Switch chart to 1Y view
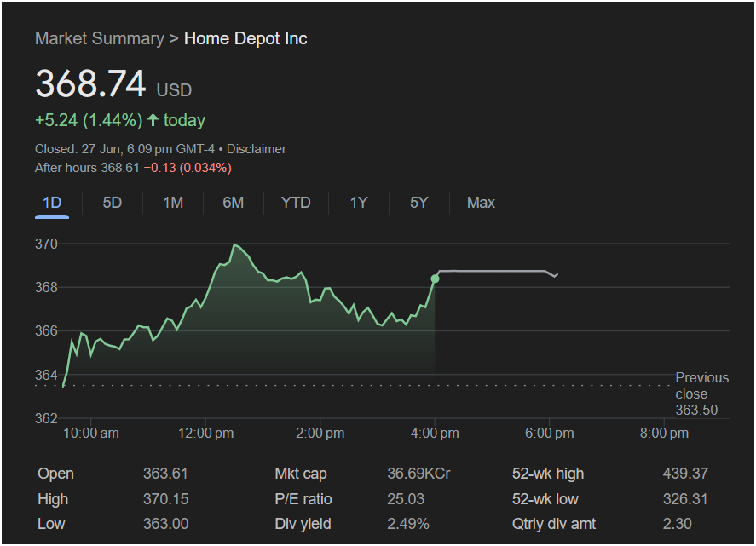The image size is (756, 546). 359,203
